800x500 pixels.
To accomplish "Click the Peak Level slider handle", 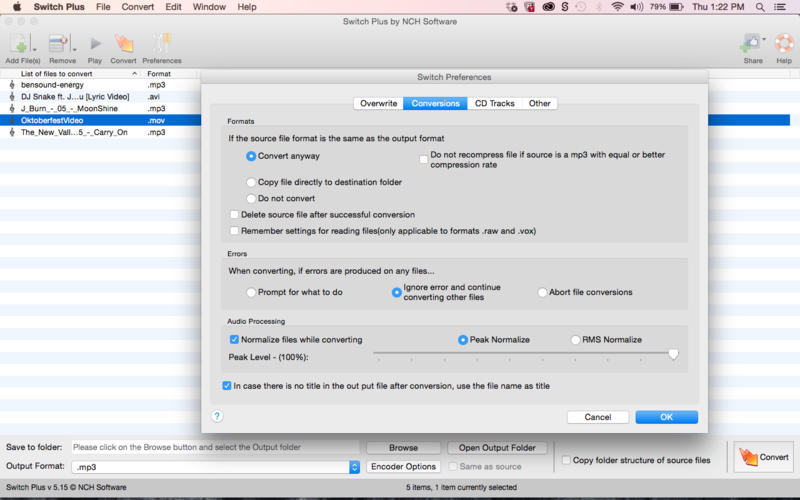I will [673, 354].
